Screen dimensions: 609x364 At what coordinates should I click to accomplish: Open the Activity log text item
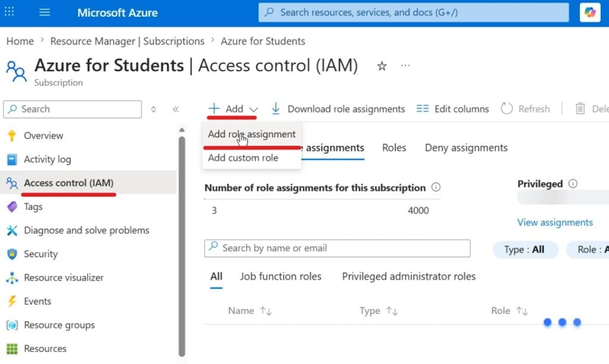click(x=48, y=159)
